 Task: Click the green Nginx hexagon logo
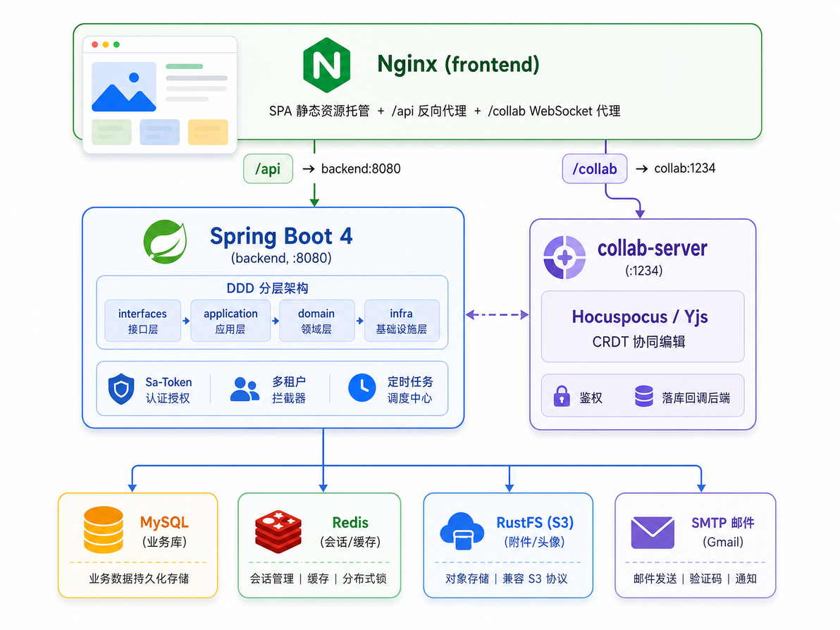point(327,65)
